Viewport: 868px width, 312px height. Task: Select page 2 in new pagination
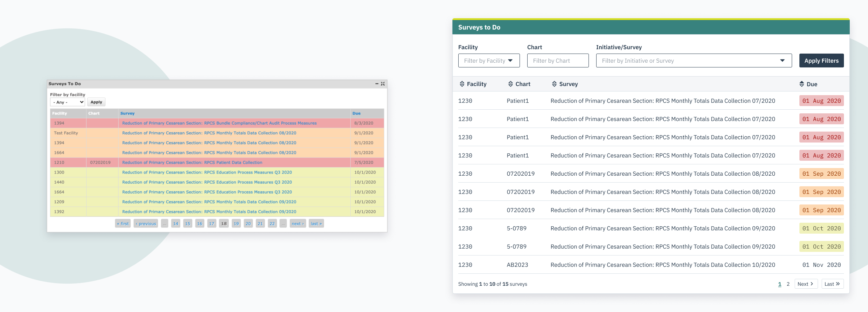coord(788,284)
